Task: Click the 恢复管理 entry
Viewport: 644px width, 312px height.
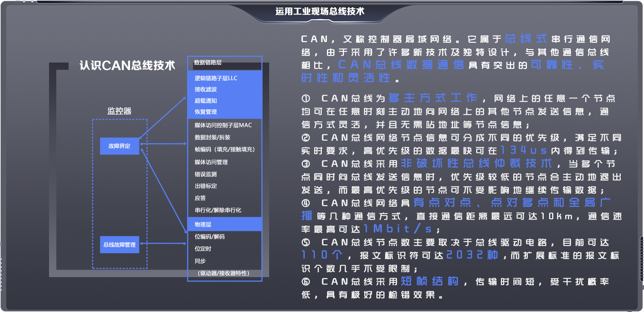Action: tap(206, 112)
